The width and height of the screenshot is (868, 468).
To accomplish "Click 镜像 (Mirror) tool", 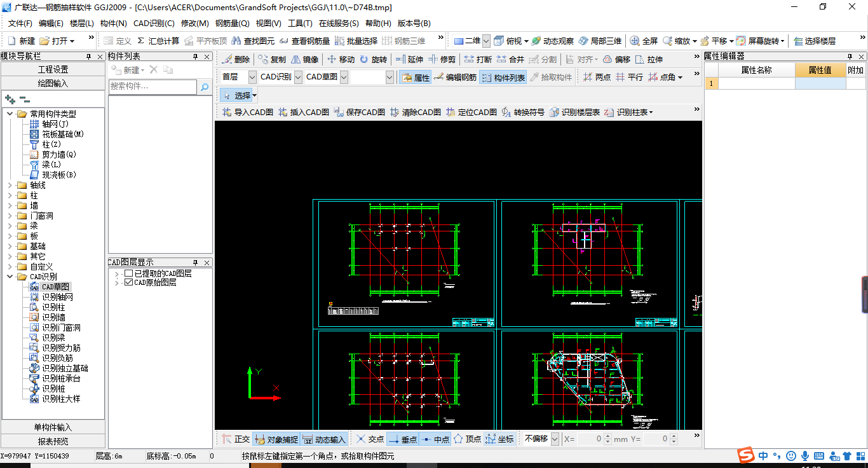I will [x=304, y=59].
